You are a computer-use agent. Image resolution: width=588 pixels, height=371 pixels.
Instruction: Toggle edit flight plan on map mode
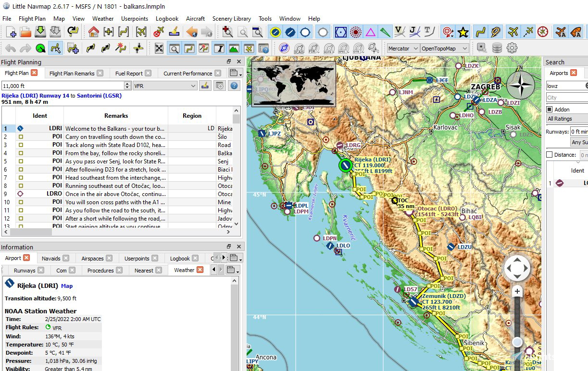pos(56,48)
